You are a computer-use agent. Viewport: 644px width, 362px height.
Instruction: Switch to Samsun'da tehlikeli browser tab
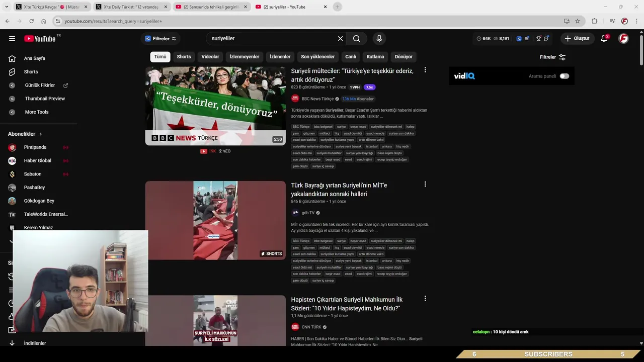(x=211, y=7)
